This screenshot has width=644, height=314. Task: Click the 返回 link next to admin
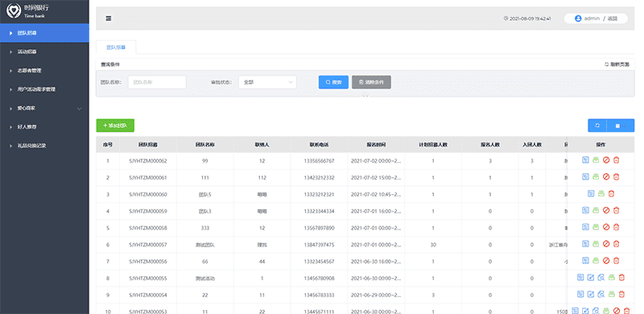pos(613,19)
